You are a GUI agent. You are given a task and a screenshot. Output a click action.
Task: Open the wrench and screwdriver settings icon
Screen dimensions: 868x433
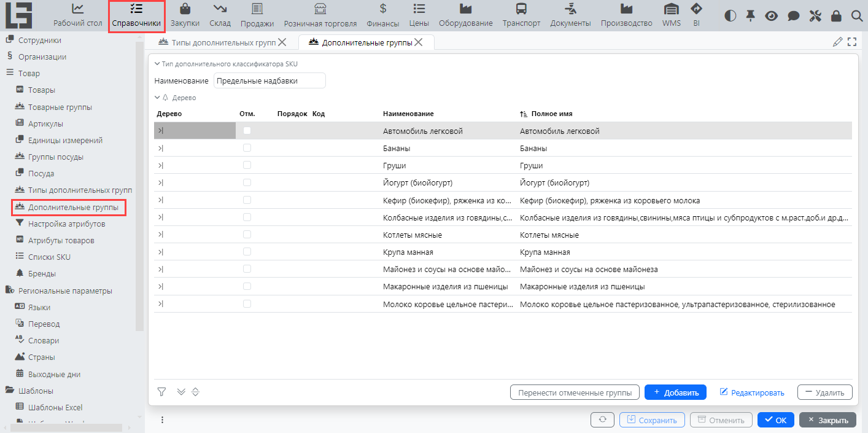(x=815, y=16)
